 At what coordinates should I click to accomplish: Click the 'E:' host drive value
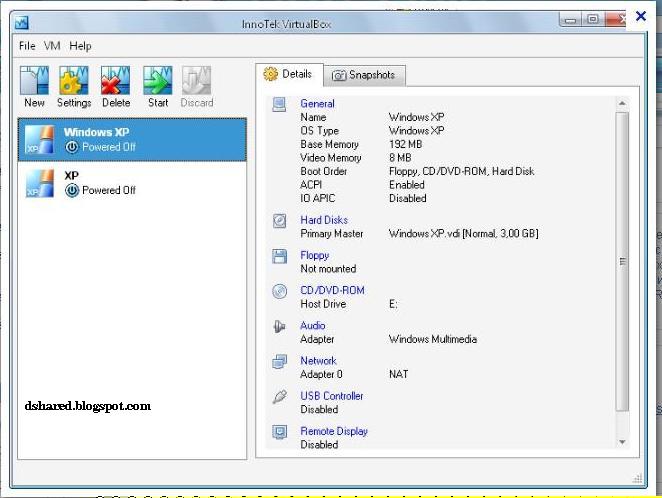[x=393, y=304]
